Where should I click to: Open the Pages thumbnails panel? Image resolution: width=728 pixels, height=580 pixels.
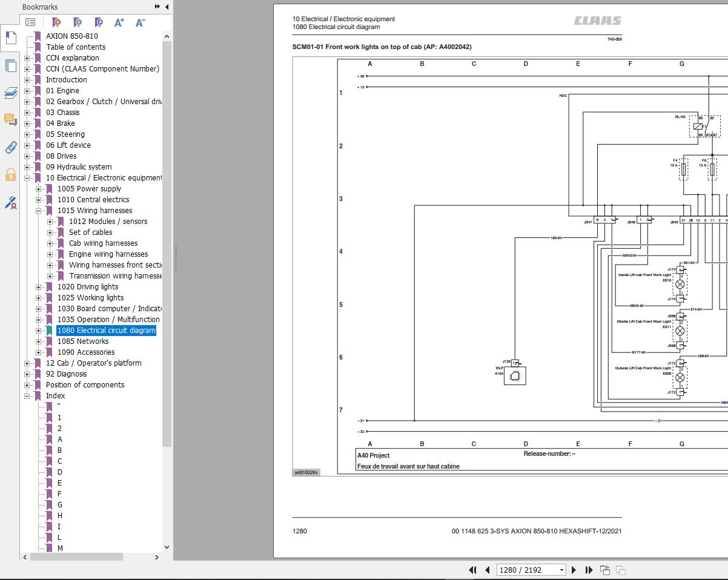point(10,65)
